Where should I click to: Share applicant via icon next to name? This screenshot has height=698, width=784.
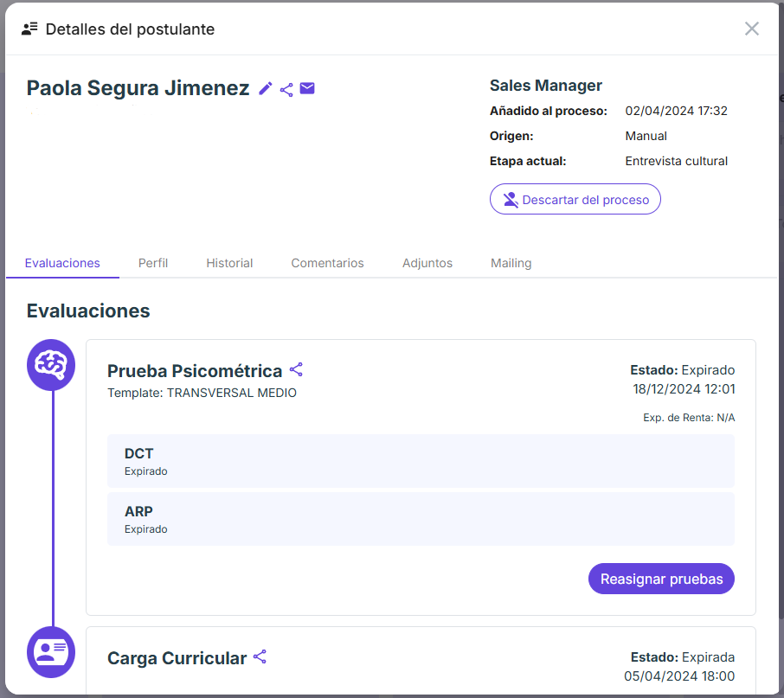[286, 90]
